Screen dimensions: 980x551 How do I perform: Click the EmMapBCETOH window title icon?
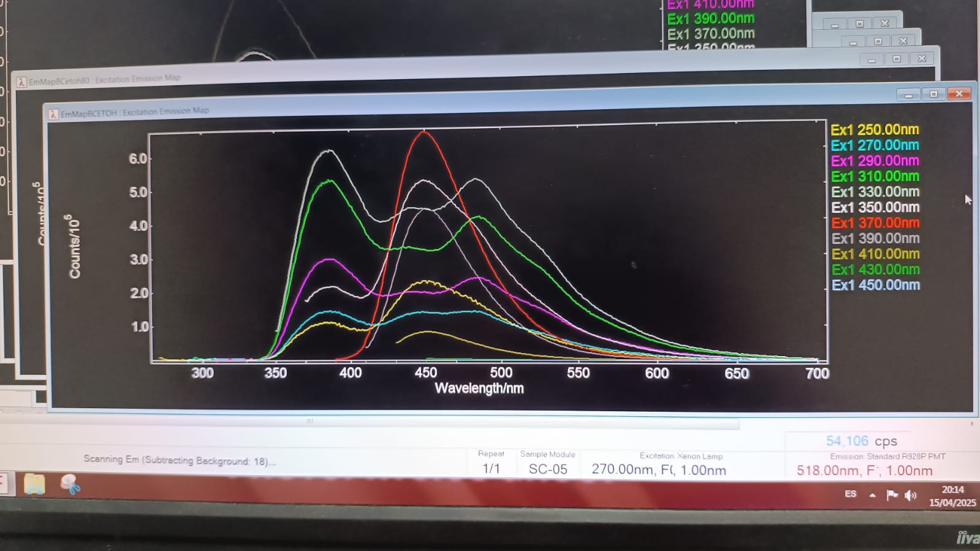tap(53, 114)
